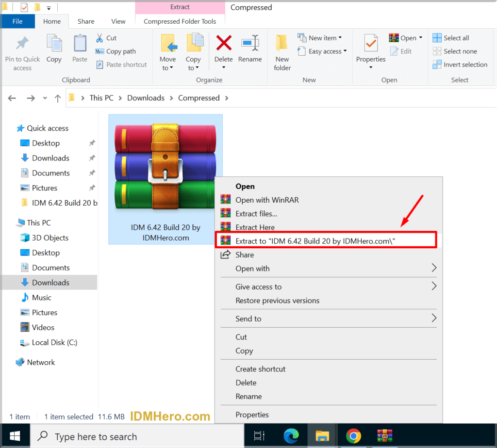Expand the Open with submenu

(329, 269)
